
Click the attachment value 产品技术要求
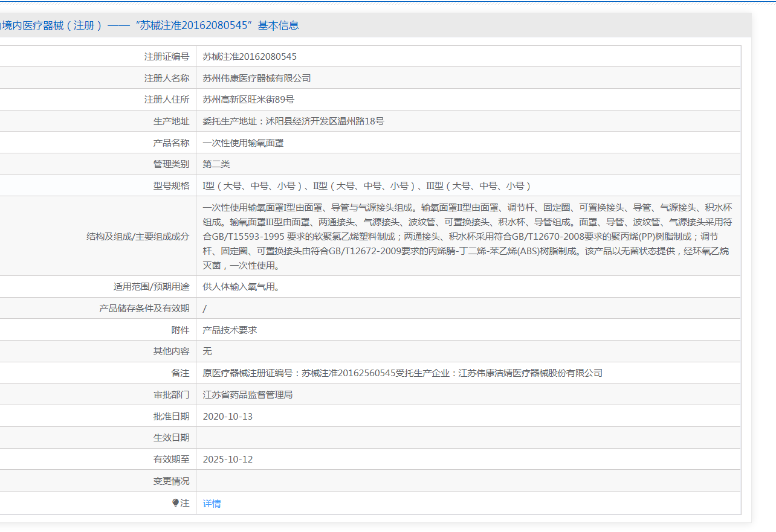pyautogui.click(x=230, y=330)
